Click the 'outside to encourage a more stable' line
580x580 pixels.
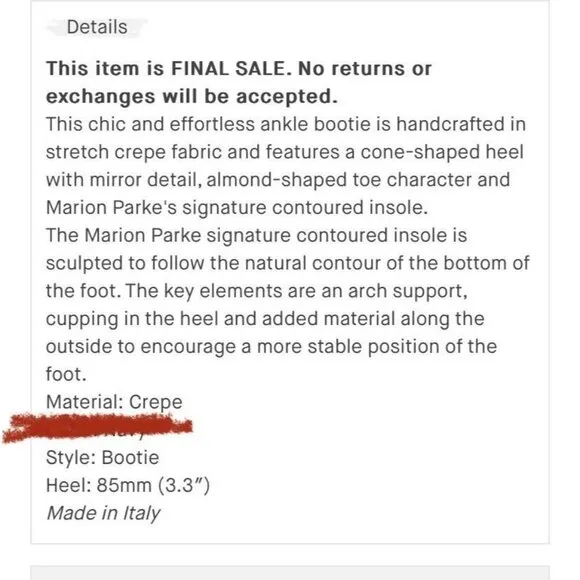tap(271, 347)
